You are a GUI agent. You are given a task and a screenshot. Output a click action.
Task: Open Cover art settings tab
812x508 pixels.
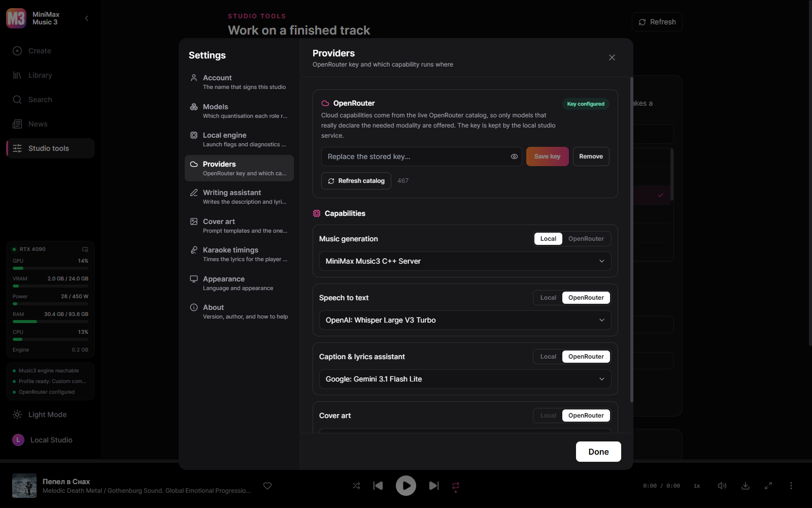[x=239, y=226]
